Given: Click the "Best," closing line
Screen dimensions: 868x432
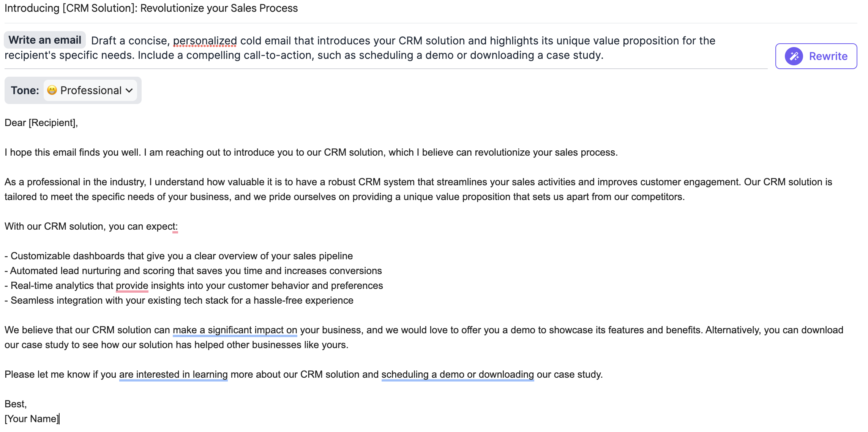Looking at the screenshot, I should (x=16, y=404).
